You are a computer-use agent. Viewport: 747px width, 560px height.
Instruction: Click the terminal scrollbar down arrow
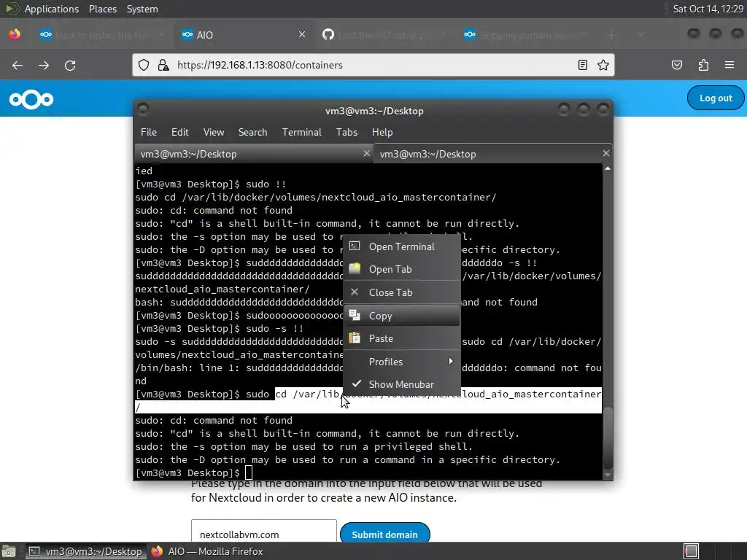pos(608,475)
